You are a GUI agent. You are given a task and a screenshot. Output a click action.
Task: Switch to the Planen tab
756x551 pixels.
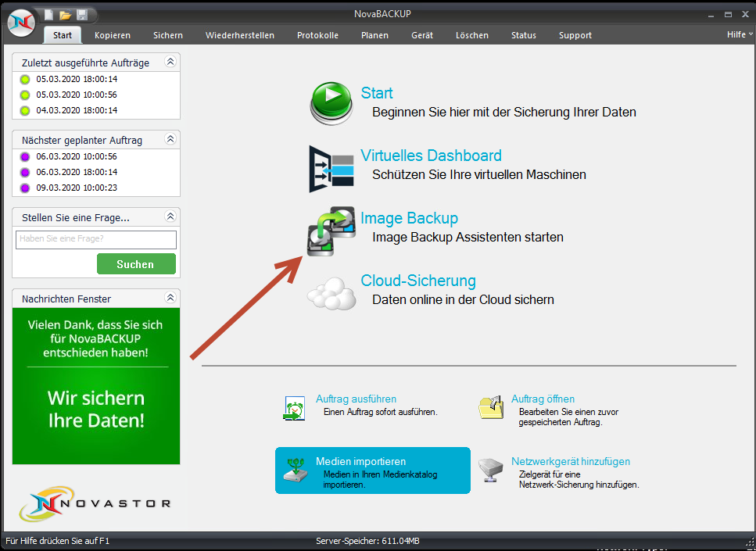tap(374, 35)
